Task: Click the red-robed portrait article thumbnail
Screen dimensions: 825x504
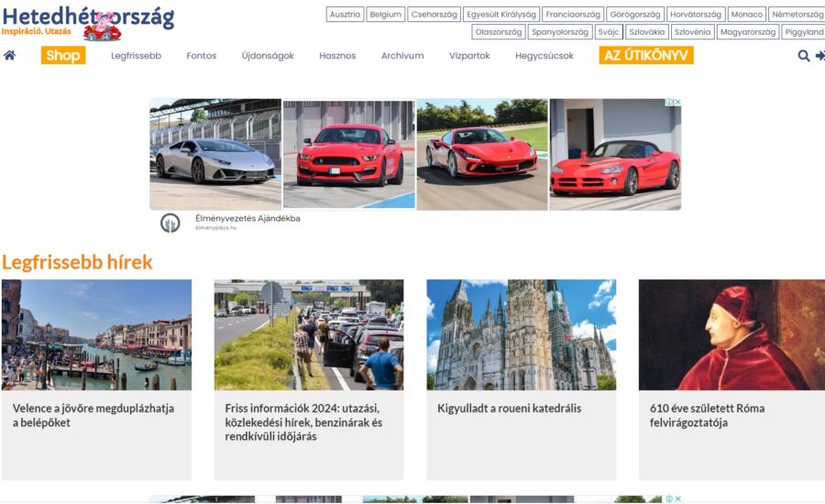Action: tap(731, 334)
